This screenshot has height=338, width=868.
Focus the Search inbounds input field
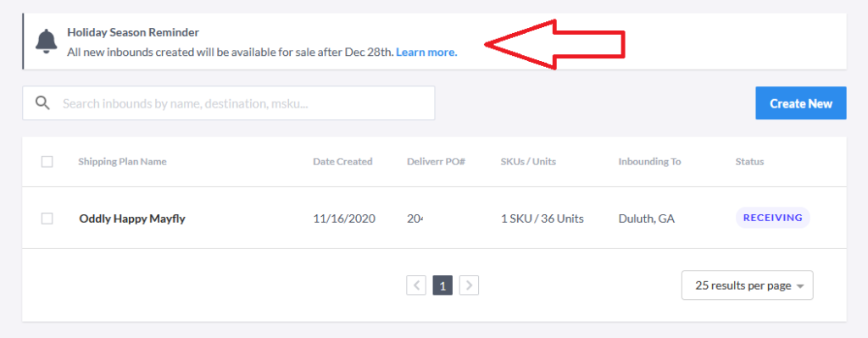tap(229, 103)
